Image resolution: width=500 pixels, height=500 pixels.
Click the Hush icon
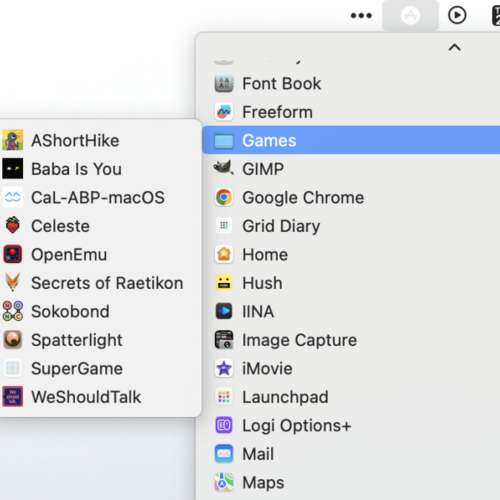pos(224,283)
